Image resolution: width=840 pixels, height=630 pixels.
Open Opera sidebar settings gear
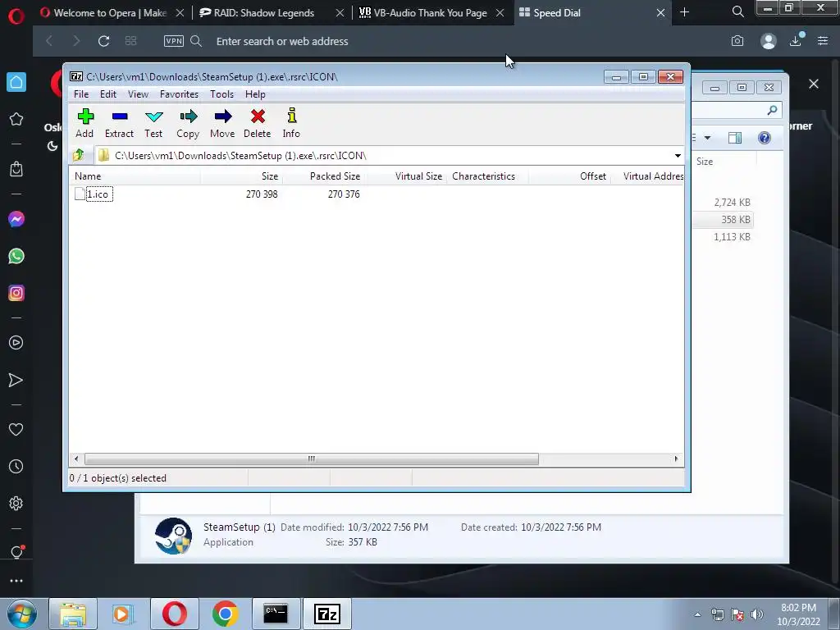[x=16, y=504]
